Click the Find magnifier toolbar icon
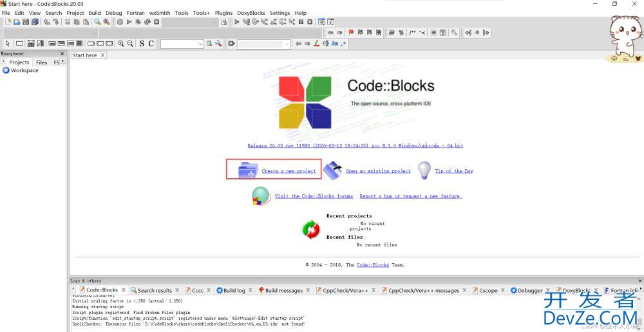This screenshot has height=332, width=644. click(x=97, y=22)
